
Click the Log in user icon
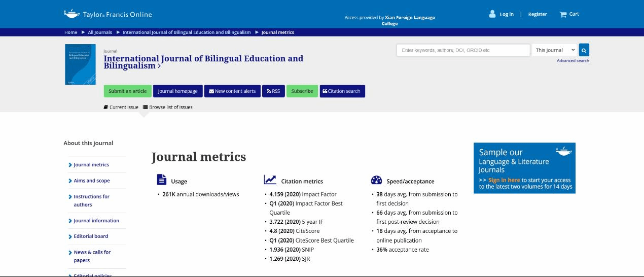[492, 14]
